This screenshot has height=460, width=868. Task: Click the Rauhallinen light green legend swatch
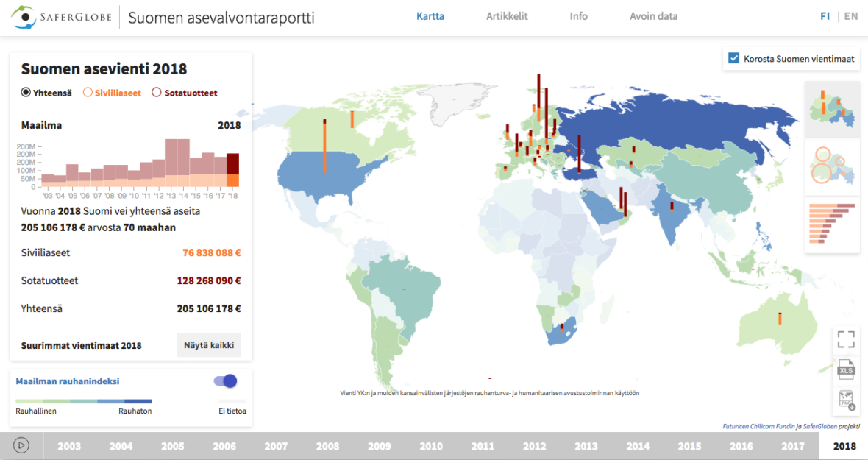[29, 401]
